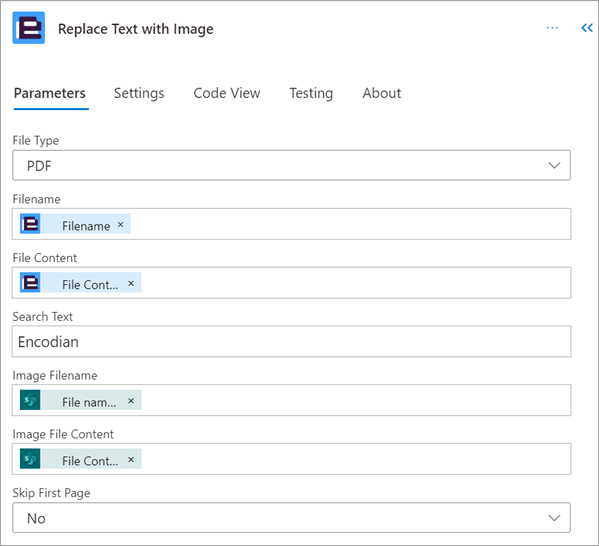Viewport: 599px width, 546px height.
Task: Click SharePoint icon on Image Filename token
Action: pos(30,400)
